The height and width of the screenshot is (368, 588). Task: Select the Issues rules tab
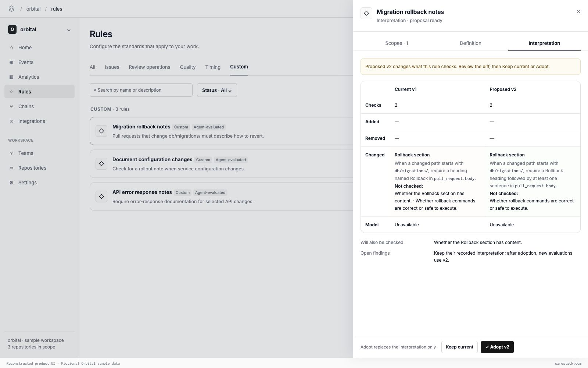(112, 67)
